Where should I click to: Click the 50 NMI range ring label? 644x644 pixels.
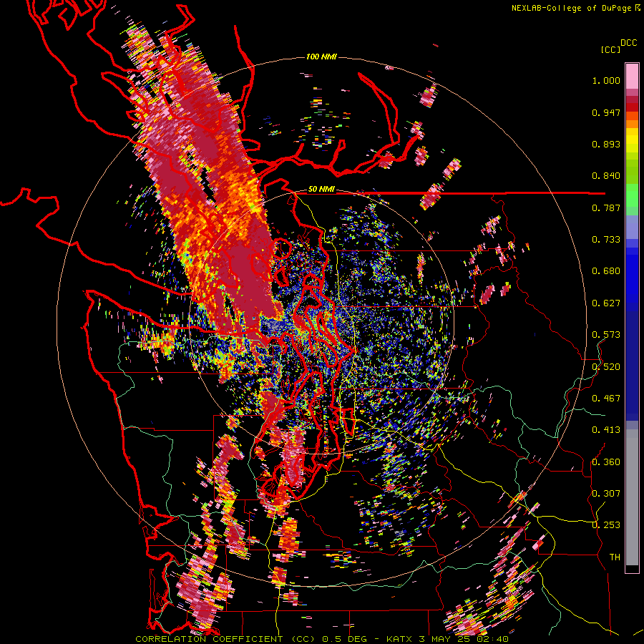tap(321, 189)
